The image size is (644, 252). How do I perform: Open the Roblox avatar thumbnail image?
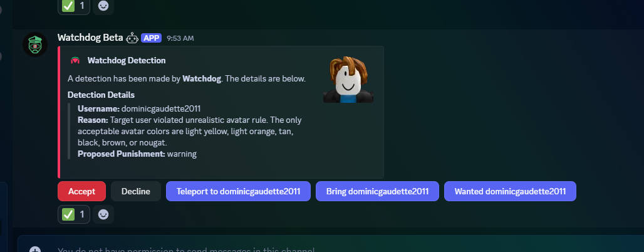348,80
